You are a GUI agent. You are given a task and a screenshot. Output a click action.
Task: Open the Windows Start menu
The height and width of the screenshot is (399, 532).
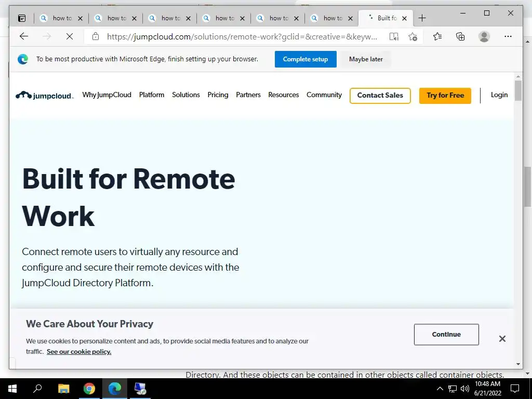tap(12, 389)
